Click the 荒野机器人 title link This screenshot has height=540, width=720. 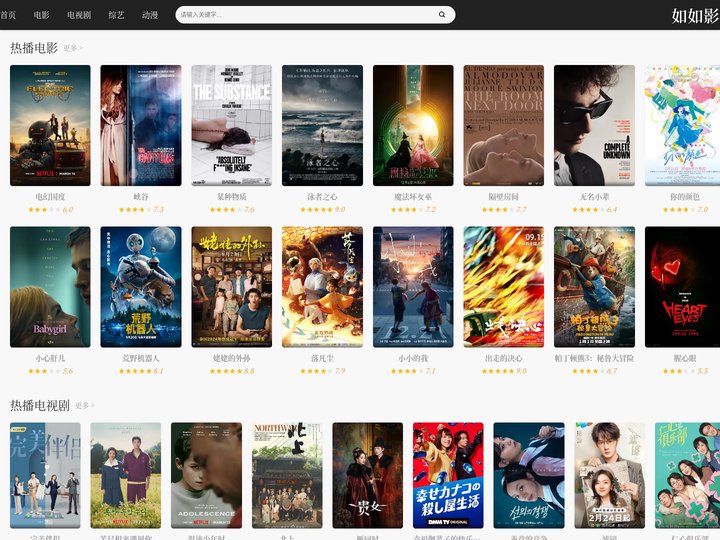141,358
